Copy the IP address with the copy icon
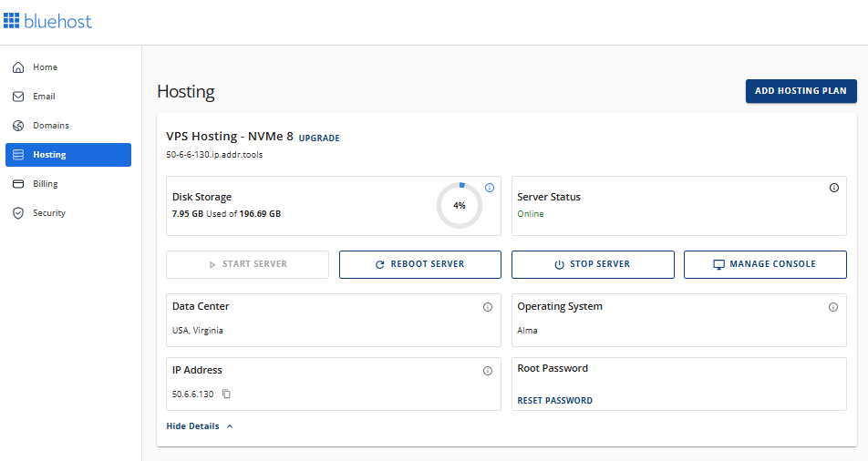 click(226, 394)
